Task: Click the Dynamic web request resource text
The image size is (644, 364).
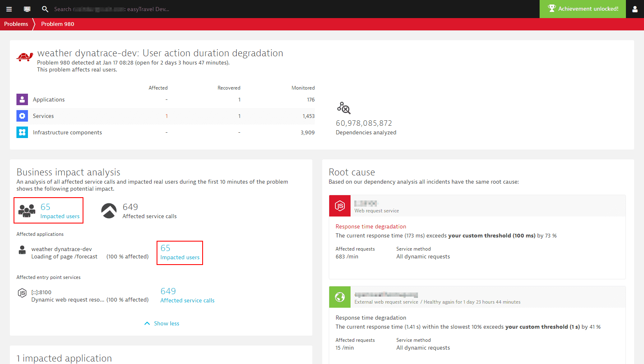Action: pos(68,299)
